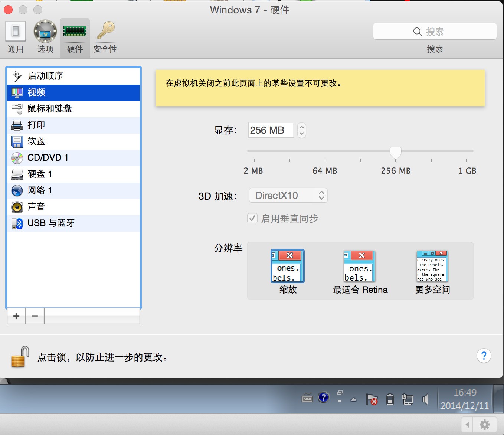Screen dimensions: 504x435
Task: Click the battery power tray icon
Action: point(390,399)
